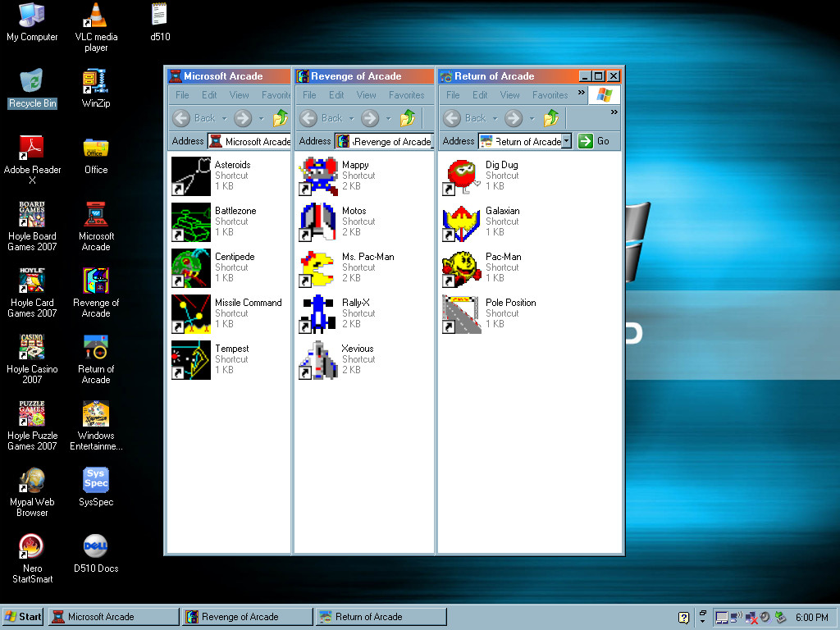Select the Office folder on desktop
The width and height of the screenshot is (840, 630).
pyautogui.click(x=96, y=155)
